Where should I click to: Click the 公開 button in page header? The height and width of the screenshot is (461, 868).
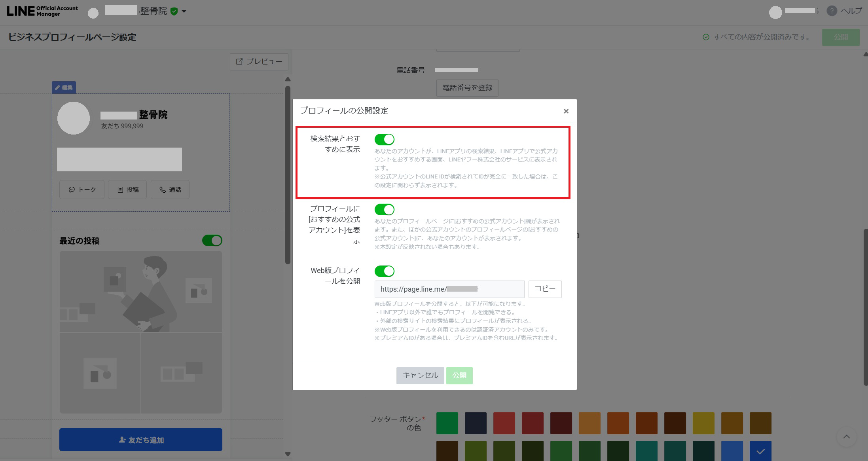[841, 37]
